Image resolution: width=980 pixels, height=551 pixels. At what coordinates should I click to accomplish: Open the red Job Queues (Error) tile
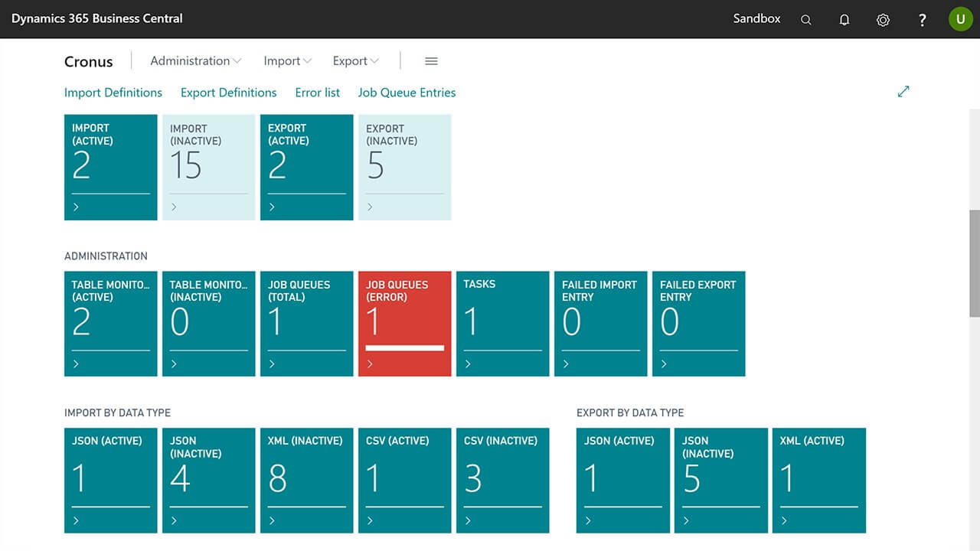(x=405, y=324)
